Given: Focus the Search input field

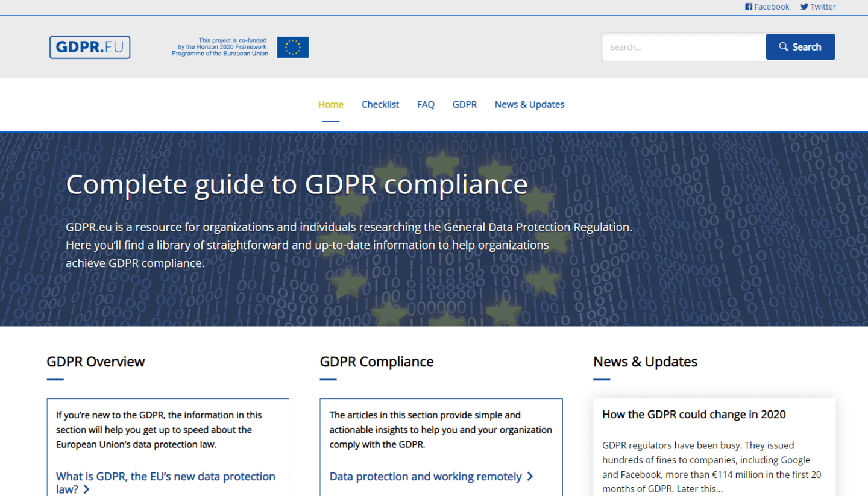Looking at the screenshot, I should 684,47.
